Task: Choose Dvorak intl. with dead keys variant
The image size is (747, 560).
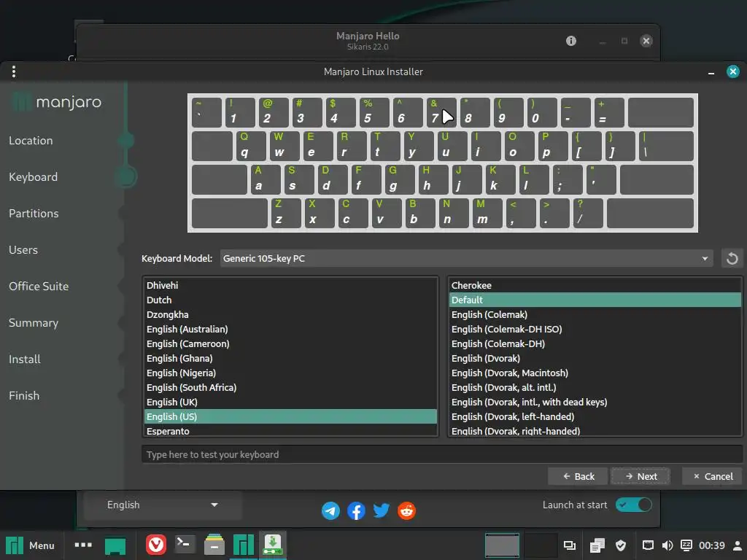Action: point(595,402)
